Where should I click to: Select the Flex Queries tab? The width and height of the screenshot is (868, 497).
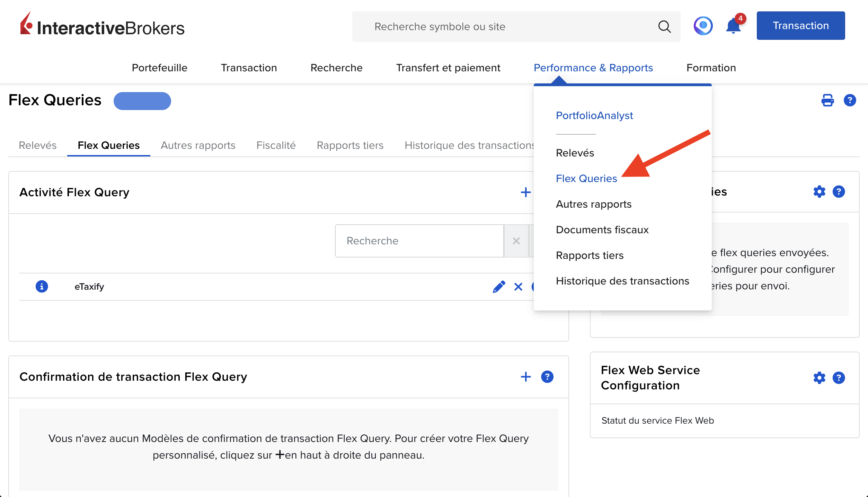[x=108, y=145]
